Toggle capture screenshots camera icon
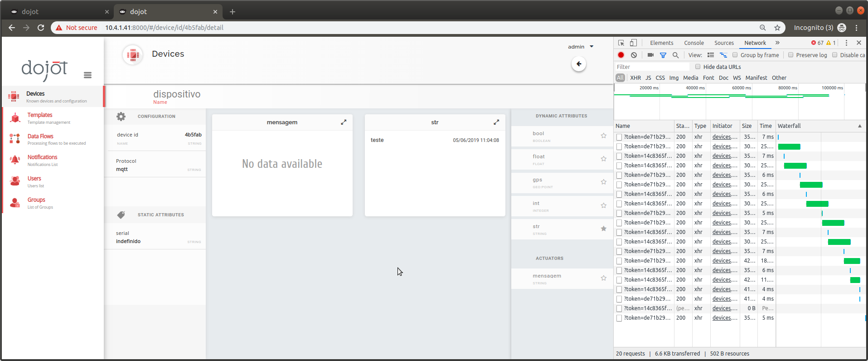This screenshot has height=361, width=868. [650, 55]
